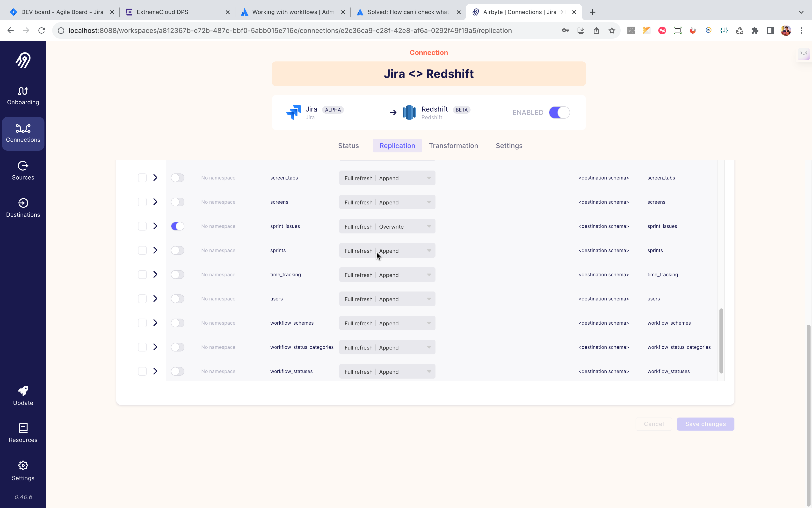Click the time_tracking destination name

coord(663,275)
